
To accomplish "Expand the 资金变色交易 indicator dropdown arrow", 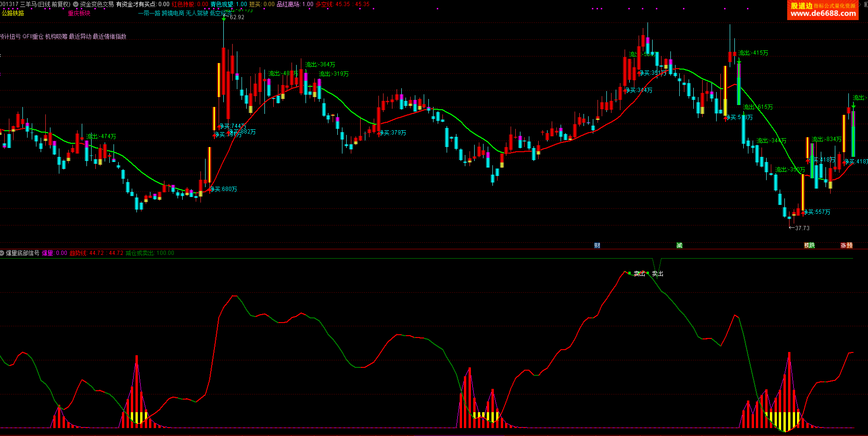I will tap(76, 4).
